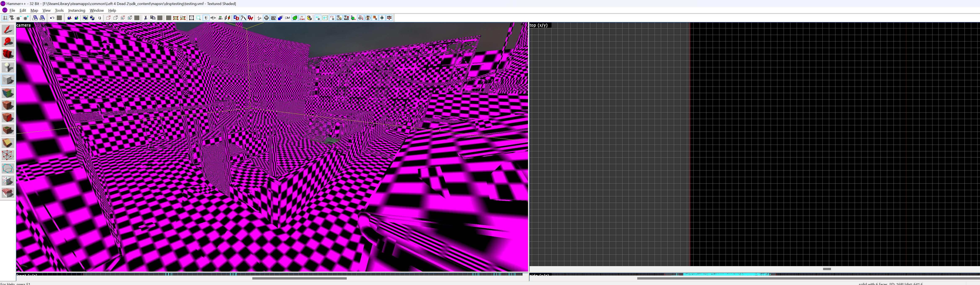Click the 'top (x/y)' viewport label
Image resolution: width=980 pixels, height=285 pixels.
[x=539, y=25]
